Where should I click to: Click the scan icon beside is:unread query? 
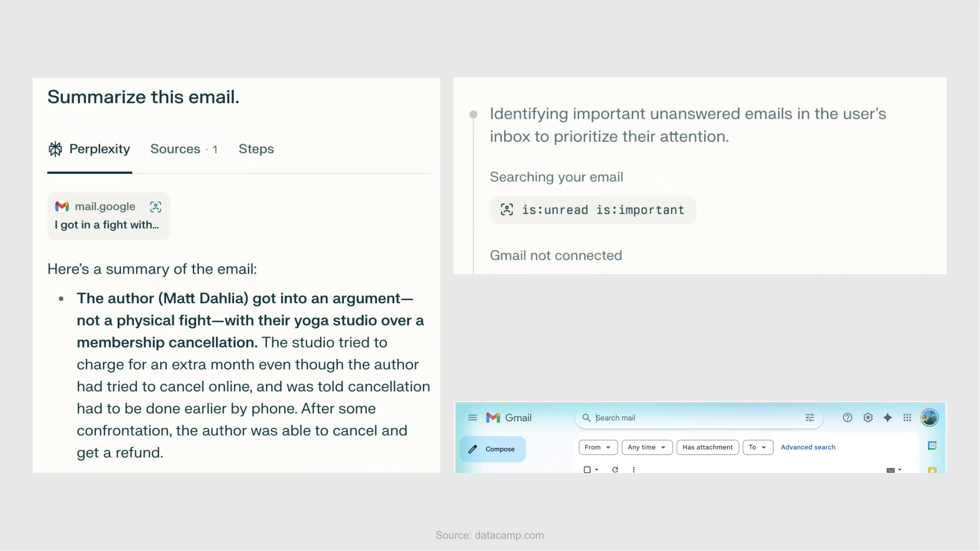click(x=507, y=209)
